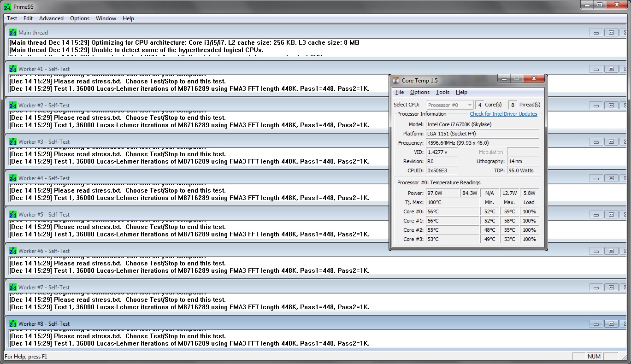The width and height of the screenshot is (631, 364).
Task: Open Core Temp Help menu
Action: click(461, 92)
